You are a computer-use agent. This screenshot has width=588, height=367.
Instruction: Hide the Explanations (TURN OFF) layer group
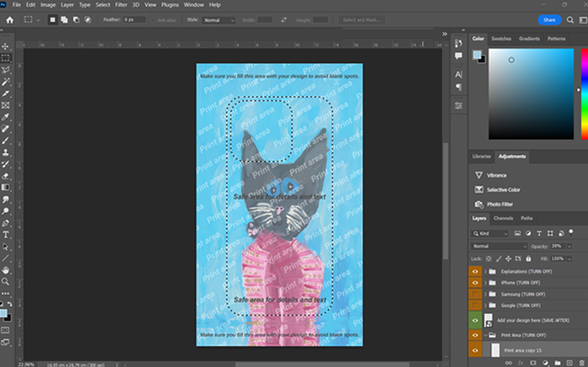pos(475,272)
